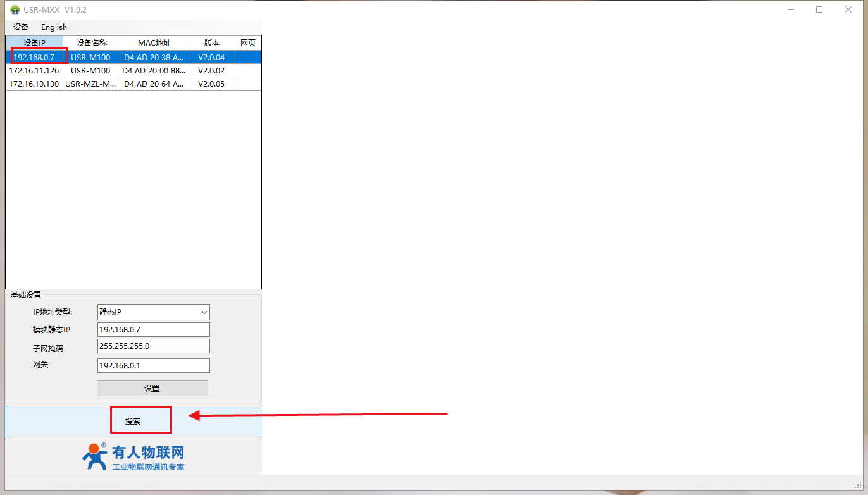Click the 设置 button
868x495 pixels.
[x=152, y=388]
